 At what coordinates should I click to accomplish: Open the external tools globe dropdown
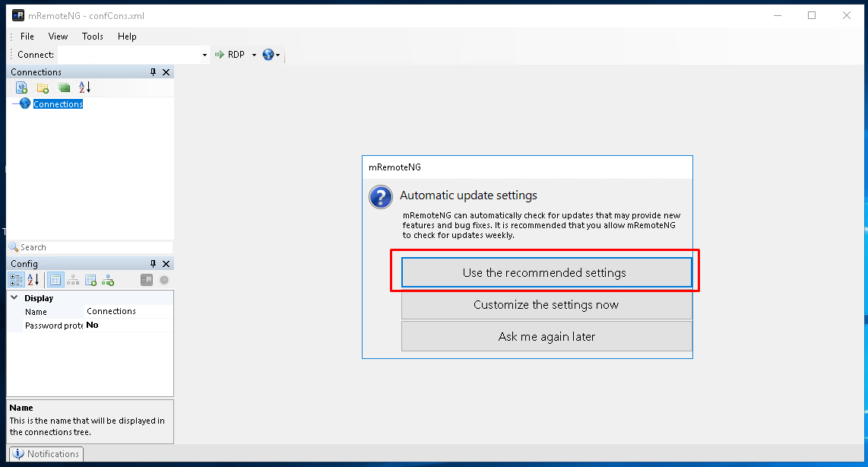tap(279, 54)
